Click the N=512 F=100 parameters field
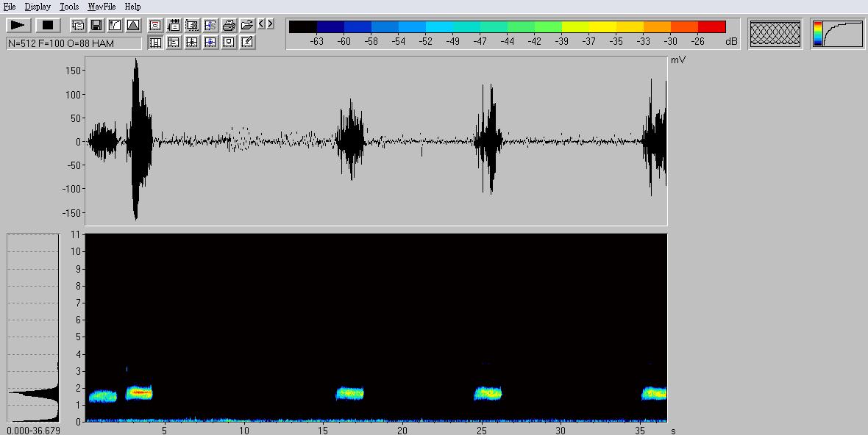Screen dimensions: 868x435 click(74, 43)
